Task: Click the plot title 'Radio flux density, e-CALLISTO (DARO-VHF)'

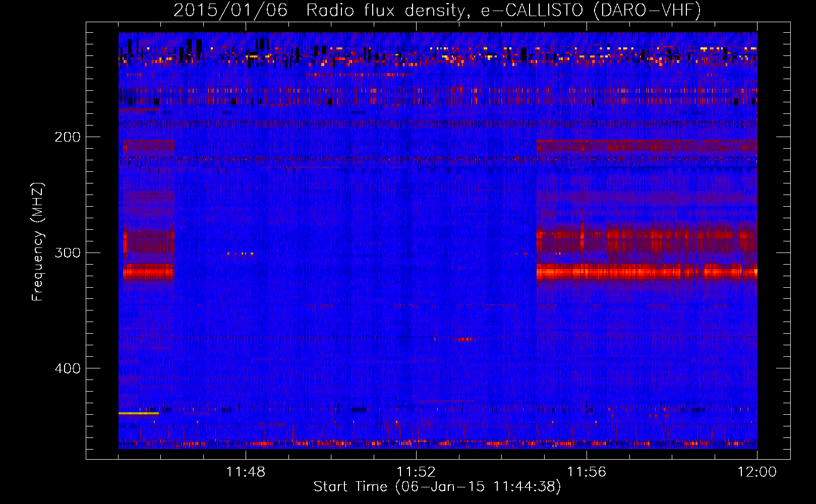Action: click(x=503, y=10)
